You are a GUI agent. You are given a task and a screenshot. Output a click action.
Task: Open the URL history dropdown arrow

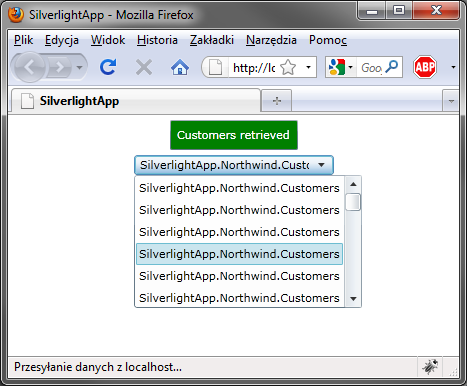(x=308, y=68)
